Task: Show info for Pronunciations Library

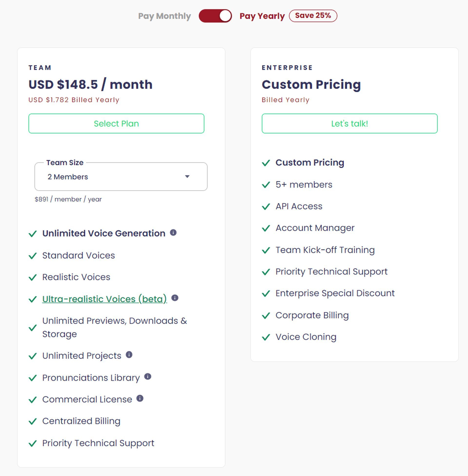Action: click(148, 377)
